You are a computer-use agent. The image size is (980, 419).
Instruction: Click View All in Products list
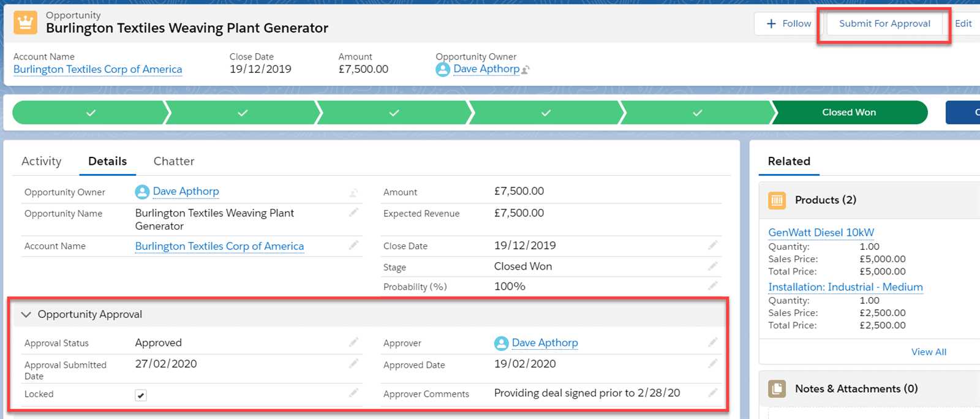(929, 352)
